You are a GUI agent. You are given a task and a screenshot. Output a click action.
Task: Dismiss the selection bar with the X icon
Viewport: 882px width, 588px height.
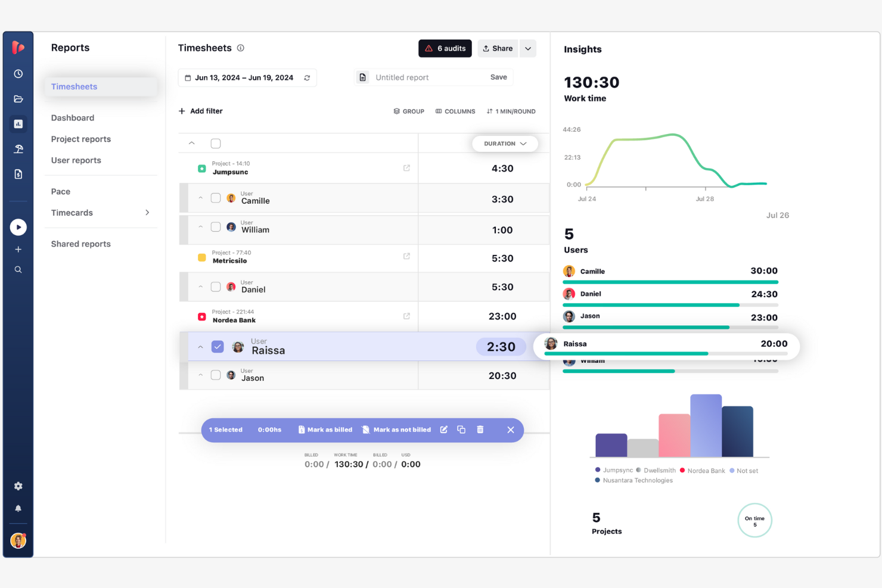[511, 430]
